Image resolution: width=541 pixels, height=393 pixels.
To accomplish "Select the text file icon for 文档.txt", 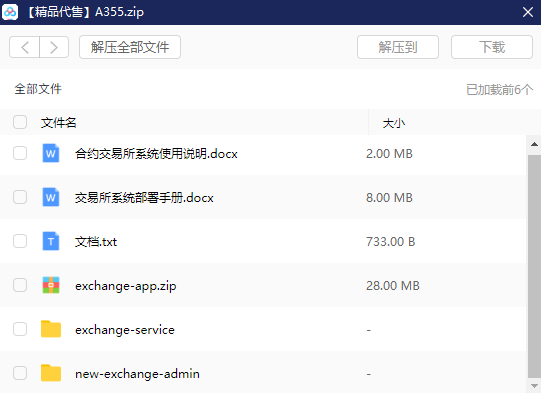I will coord(51,241).
